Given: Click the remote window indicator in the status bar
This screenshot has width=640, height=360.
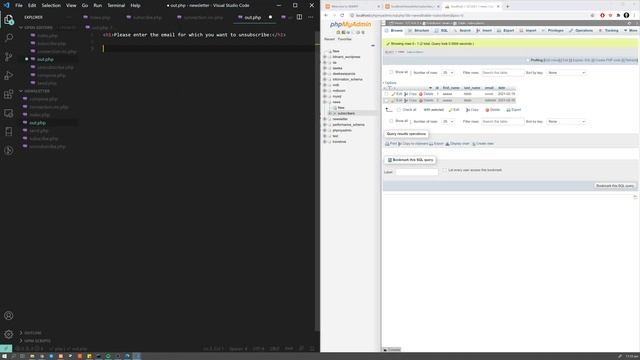Looking at the screenshot, I should click(6, 349).
